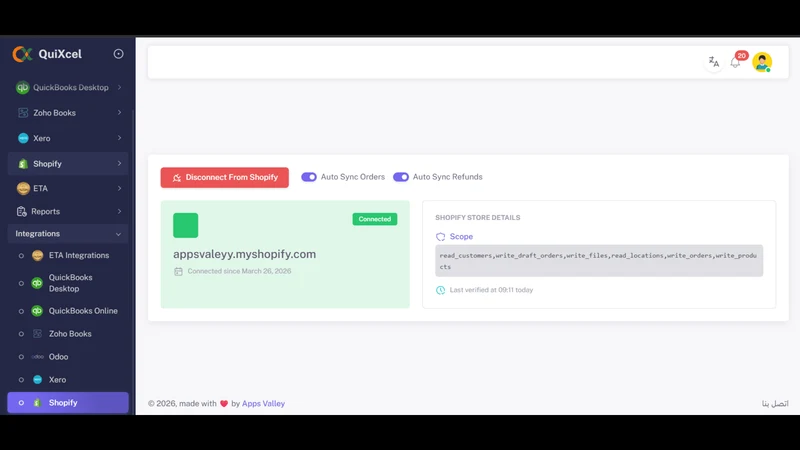Image resolution: width=800 pixels, height=450 pixels.
Task: Expand ETA menu chevron
Action: point(119,188)
